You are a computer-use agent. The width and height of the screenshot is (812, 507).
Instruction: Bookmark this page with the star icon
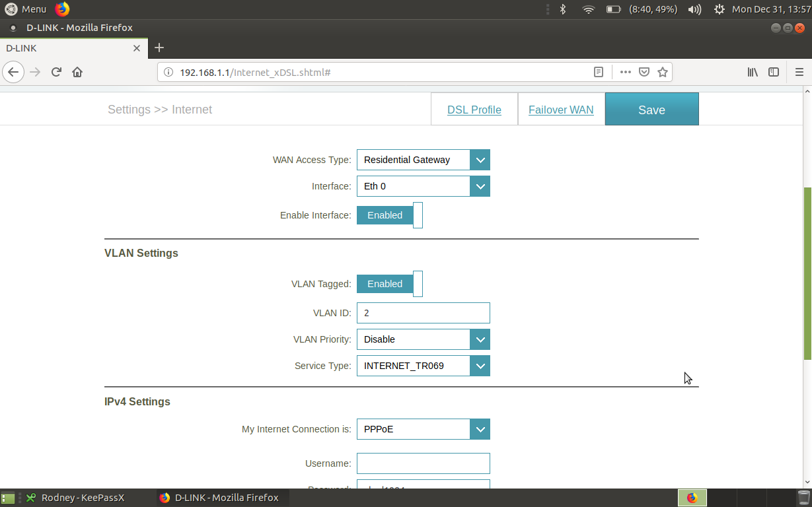tap(663, 72)
